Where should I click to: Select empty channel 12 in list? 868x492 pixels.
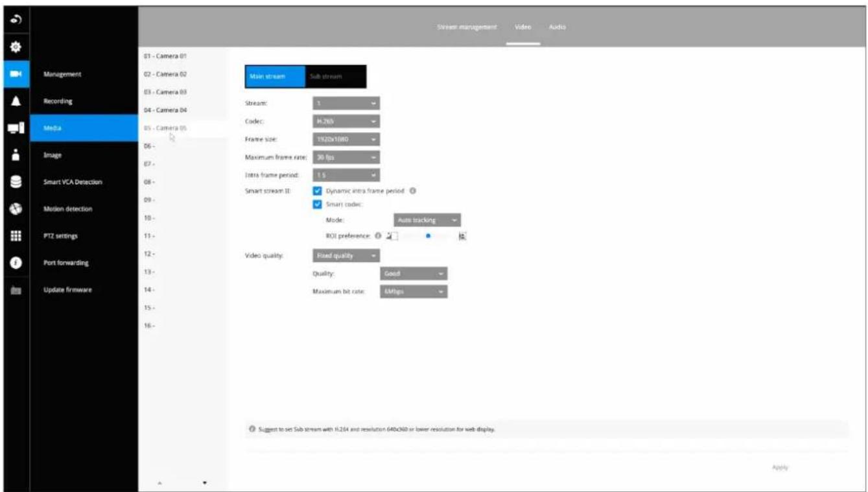183,254
